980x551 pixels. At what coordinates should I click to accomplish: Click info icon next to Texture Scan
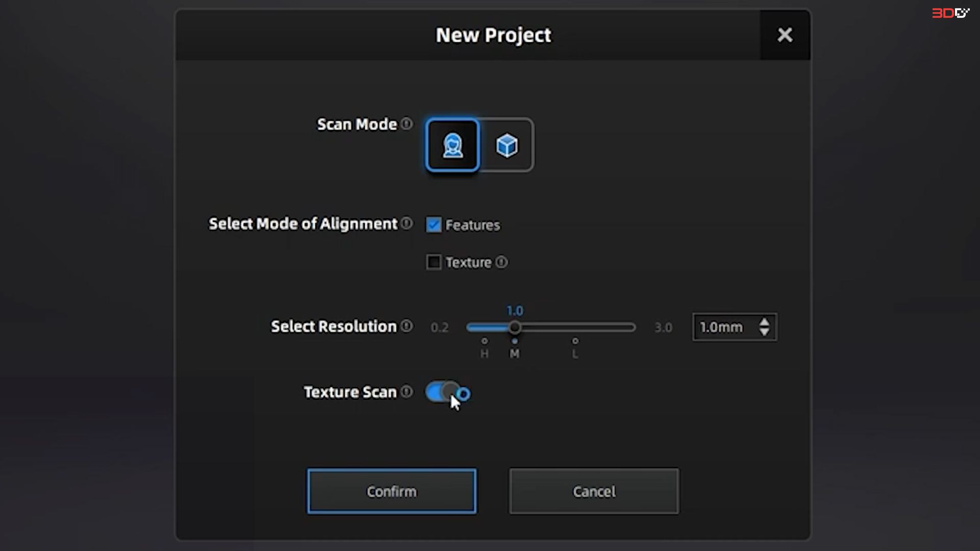coord(407,392)
